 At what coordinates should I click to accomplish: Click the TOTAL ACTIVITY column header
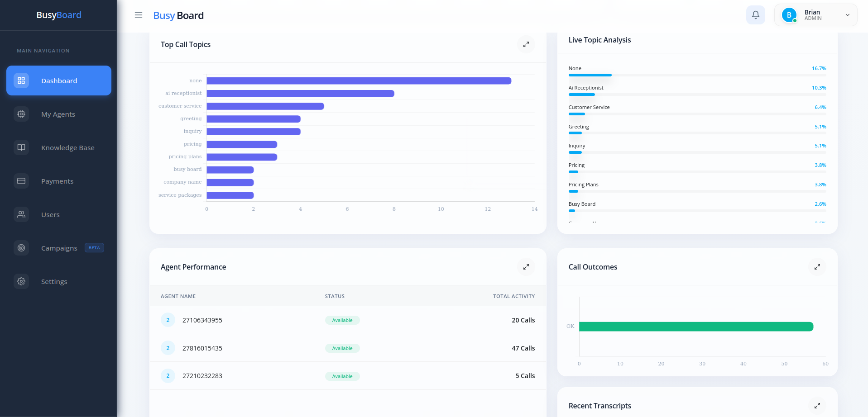pos(514,296)
